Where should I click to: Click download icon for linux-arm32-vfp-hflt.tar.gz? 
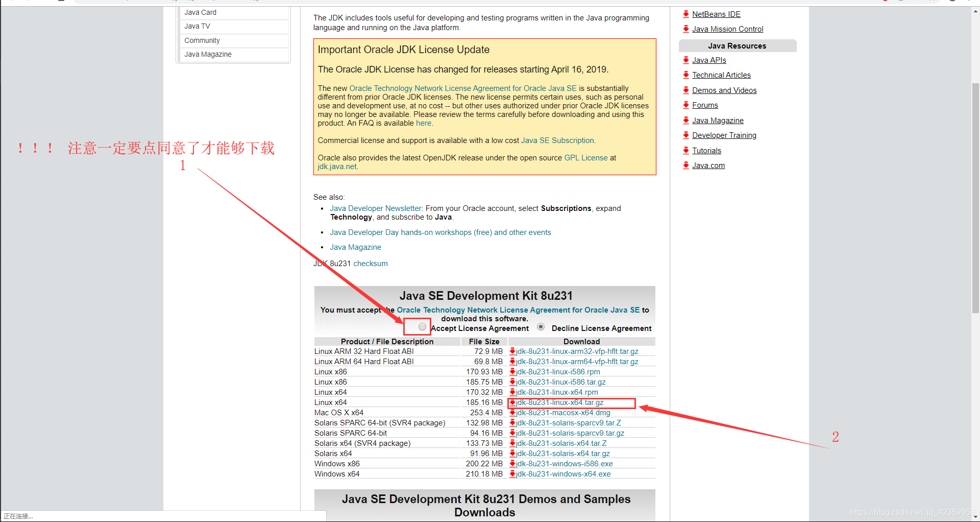pos(512,351)
